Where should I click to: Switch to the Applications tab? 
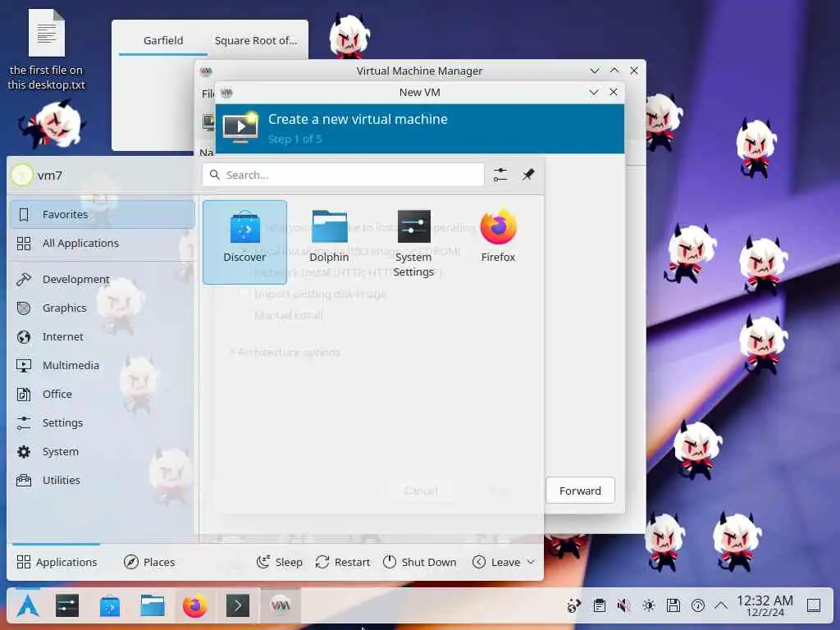point(57,562)
